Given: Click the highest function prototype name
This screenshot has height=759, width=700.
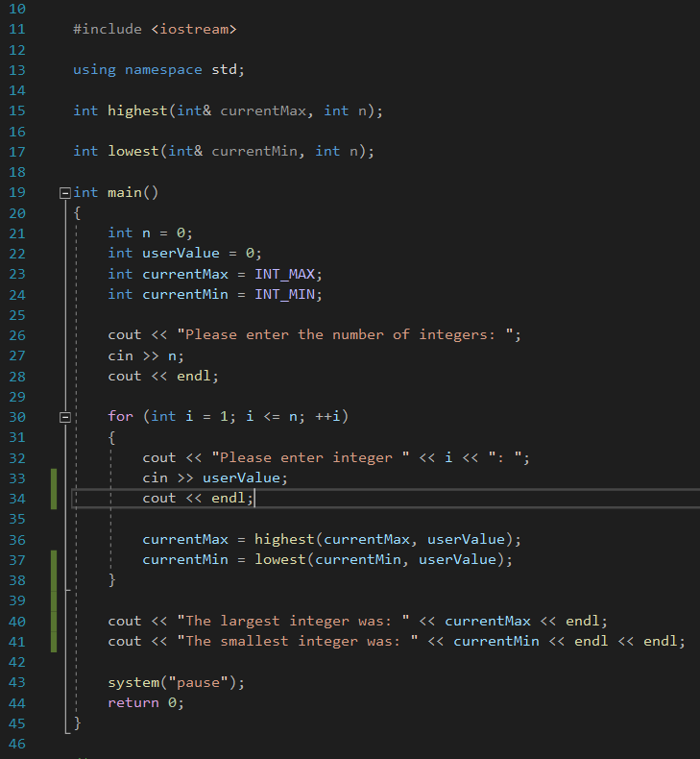Looking at the screenshot, I should pyautogui.click(x=137, y=110).
